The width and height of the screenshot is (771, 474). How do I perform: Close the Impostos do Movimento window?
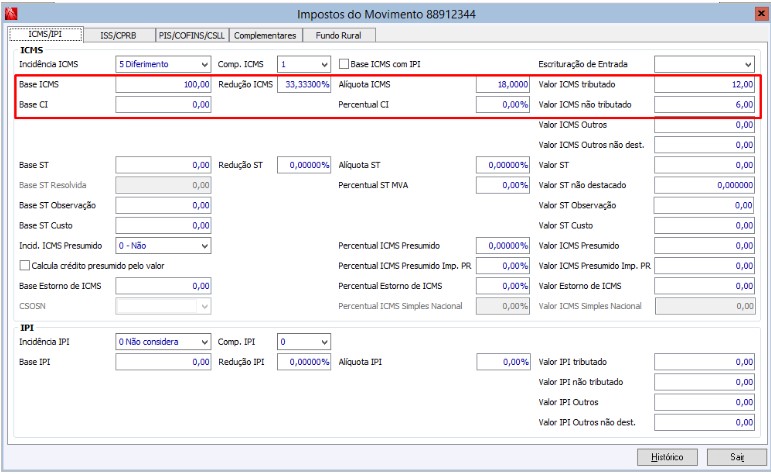(758, 14)
